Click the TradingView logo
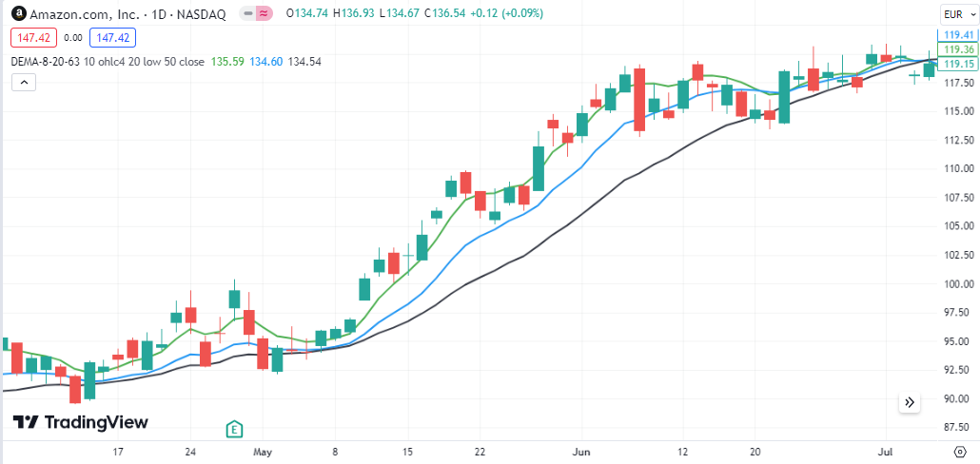Screen dimensions: 980x464 click(x=81, y=422)
